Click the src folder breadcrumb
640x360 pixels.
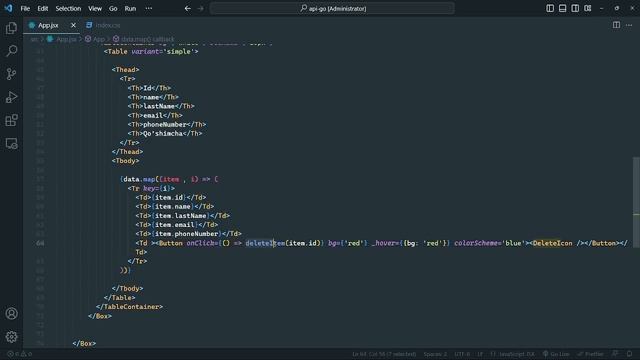34,39
